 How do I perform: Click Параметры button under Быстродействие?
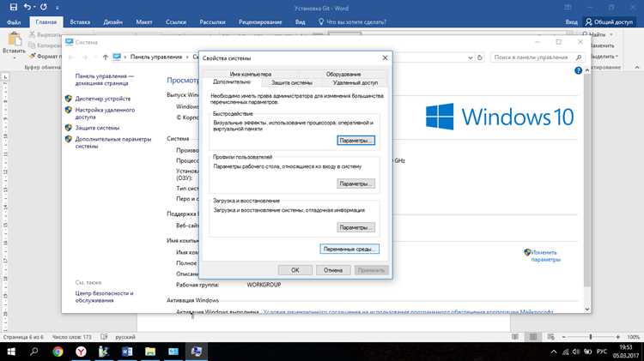pyautogui.click(x=355, y=141)
